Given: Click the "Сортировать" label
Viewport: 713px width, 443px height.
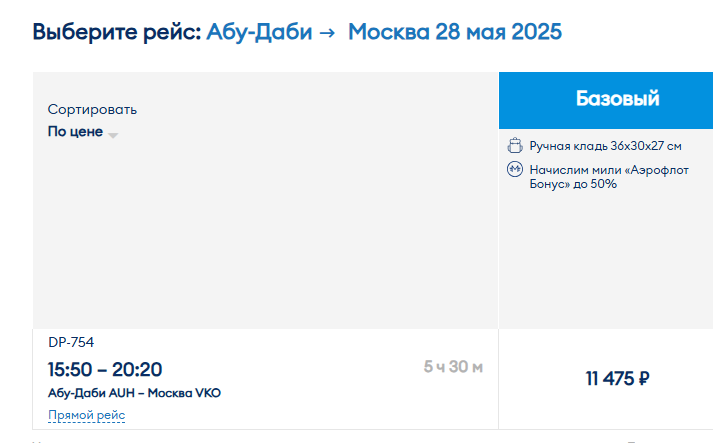Looking at the screenshot, I should pyautogui.click(x=92, y=110).
